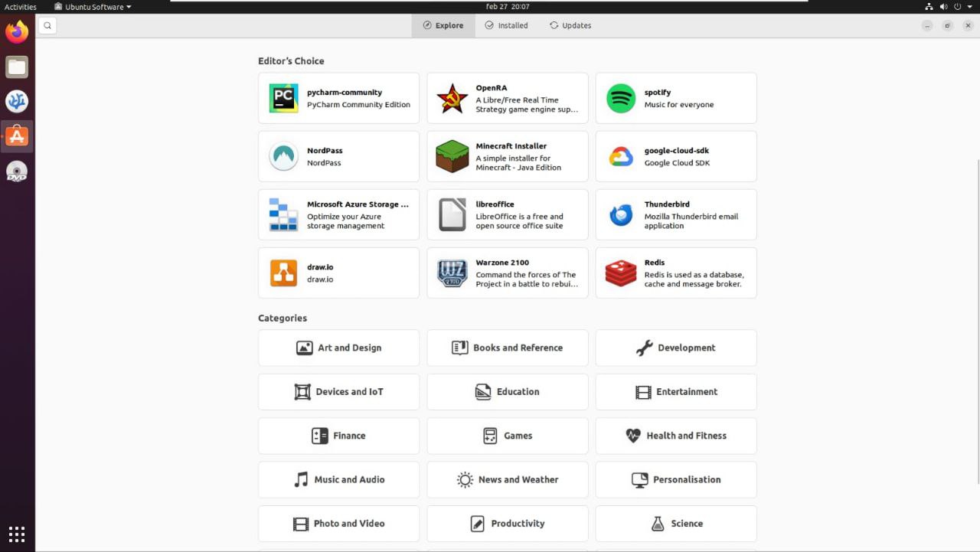This screenshot has width=980, height=552.
Task: Open the libreoffice app card
Action: tap(508, 215)
